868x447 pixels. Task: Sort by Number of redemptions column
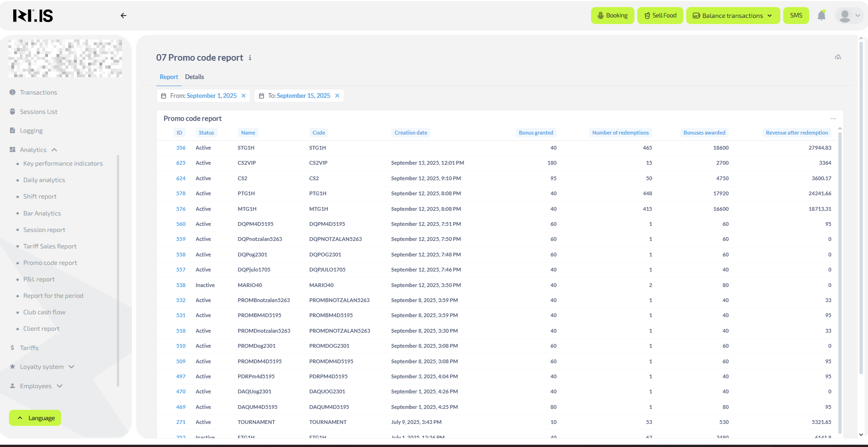[620, 133]
